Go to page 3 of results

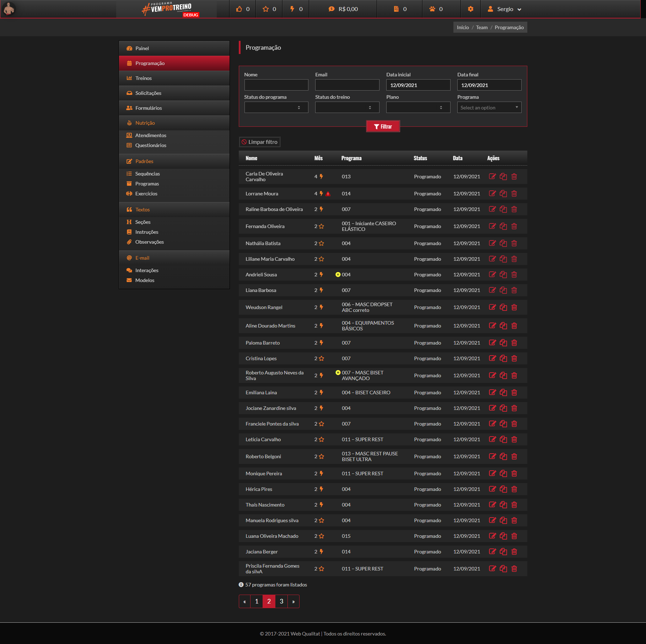coord(281,601)
